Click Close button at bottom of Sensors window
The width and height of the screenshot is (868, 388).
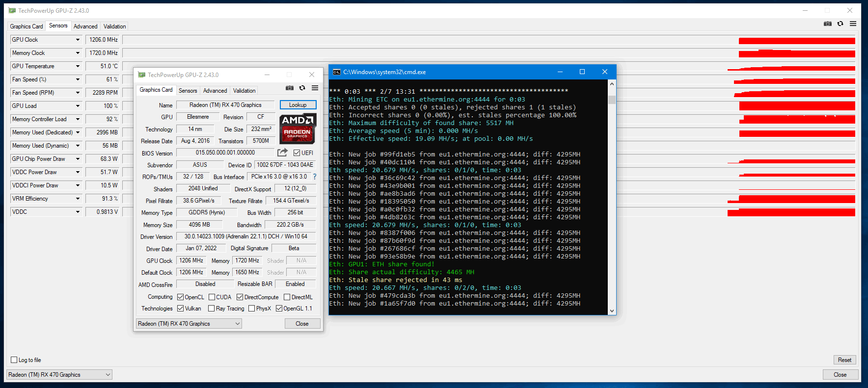coord(840,375)
